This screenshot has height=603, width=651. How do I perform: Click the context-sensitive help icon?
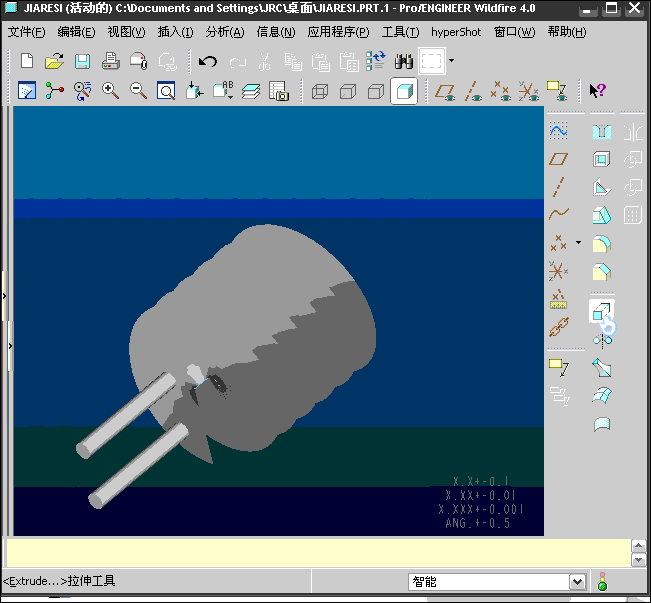(x=597, y=91)
